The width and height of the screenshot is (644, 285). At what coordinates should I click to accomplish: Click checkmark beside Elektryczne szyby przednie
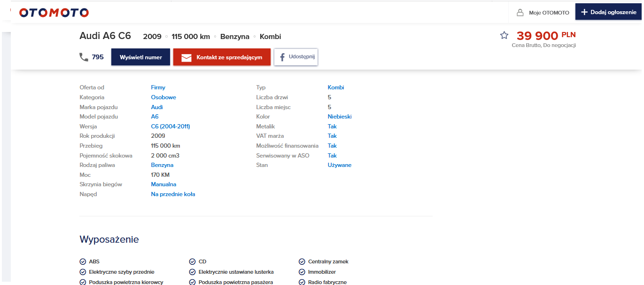pyautogui.click(x=83, y=272)
